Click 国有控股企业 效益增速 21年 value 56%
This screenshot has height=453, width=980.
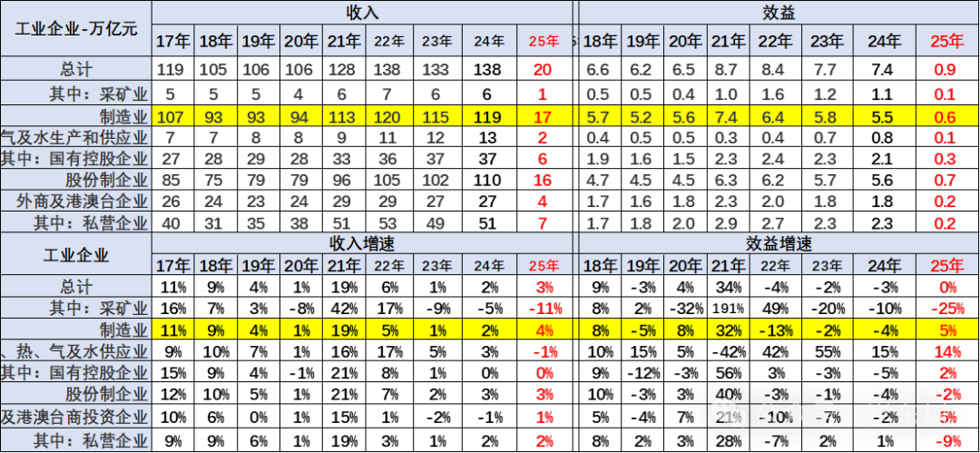(728, 373)
